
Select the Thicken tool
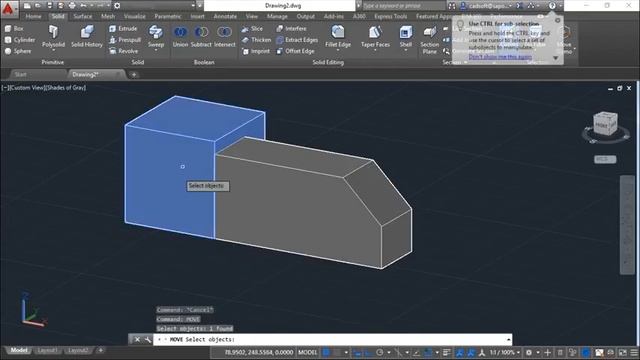[x=256, y=40]
